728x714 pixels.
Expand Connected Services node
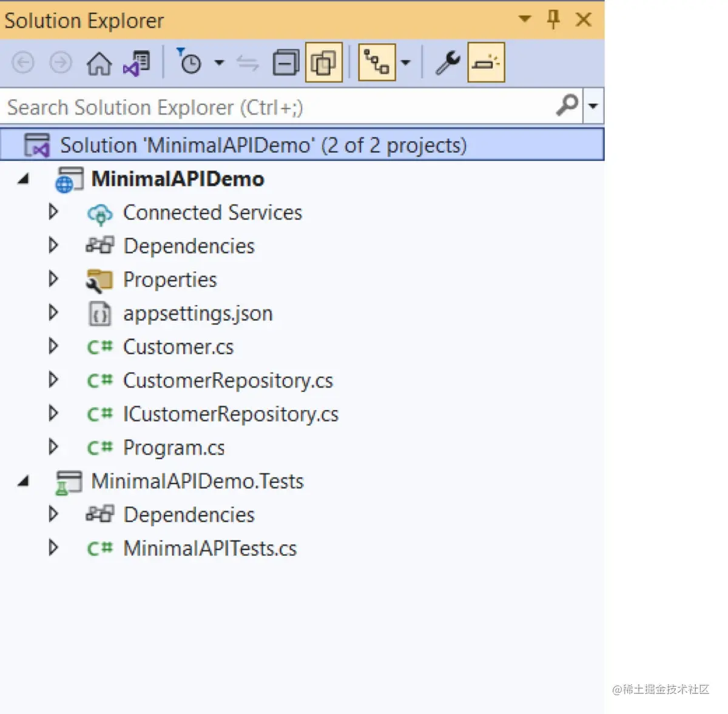tap(53, 212)
